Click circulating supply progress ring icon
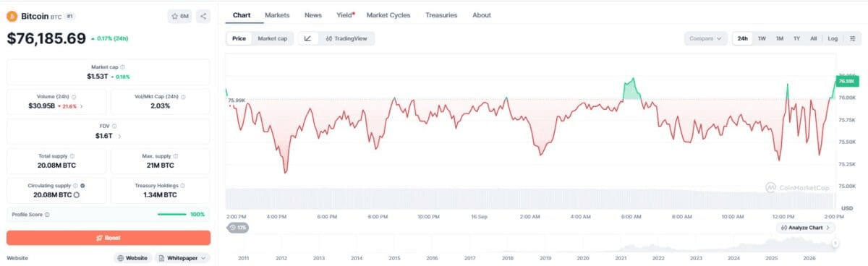The image size is (868, 266). tap(76, 194)
